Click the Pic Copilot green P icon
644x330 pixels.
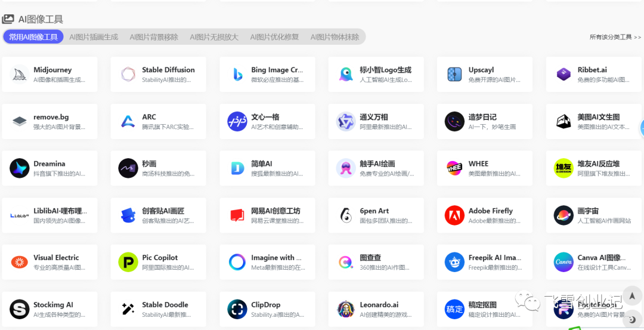pyautogui.click(x=128, y=262)
